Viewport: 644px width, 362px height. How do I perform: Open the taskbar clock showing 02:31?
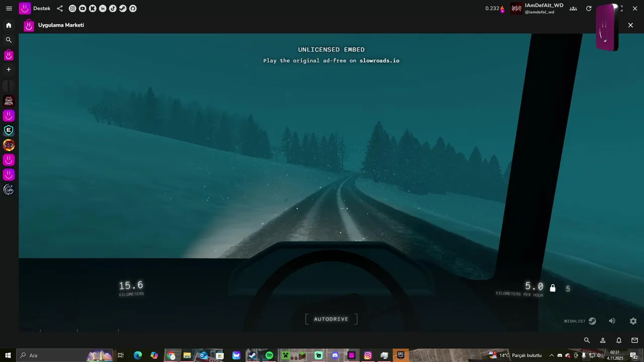615,355
